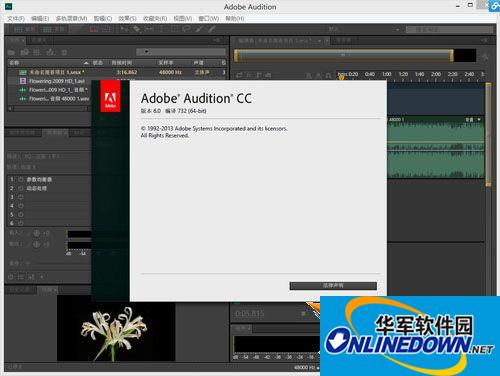The width and height of the screenshot is (500, 376).
Task: Open the 窗口(W) menu
Action: coord(209,19)
